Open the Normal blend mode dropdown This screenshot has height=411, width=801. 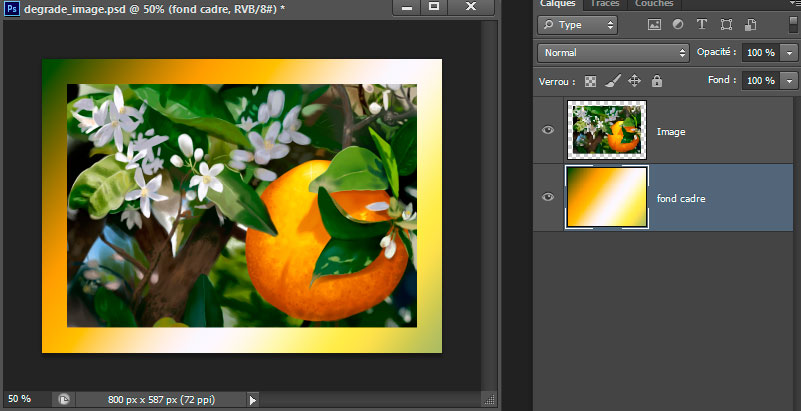tap(614, 52)
